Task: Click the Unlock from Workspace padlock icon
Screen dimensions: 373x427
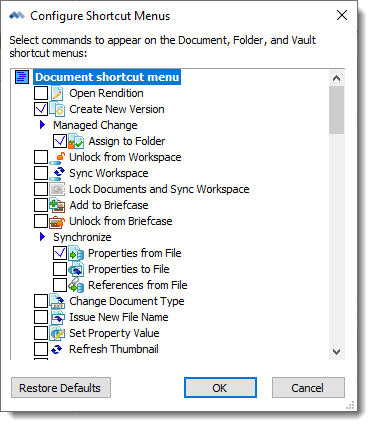Action: point(57,158)
